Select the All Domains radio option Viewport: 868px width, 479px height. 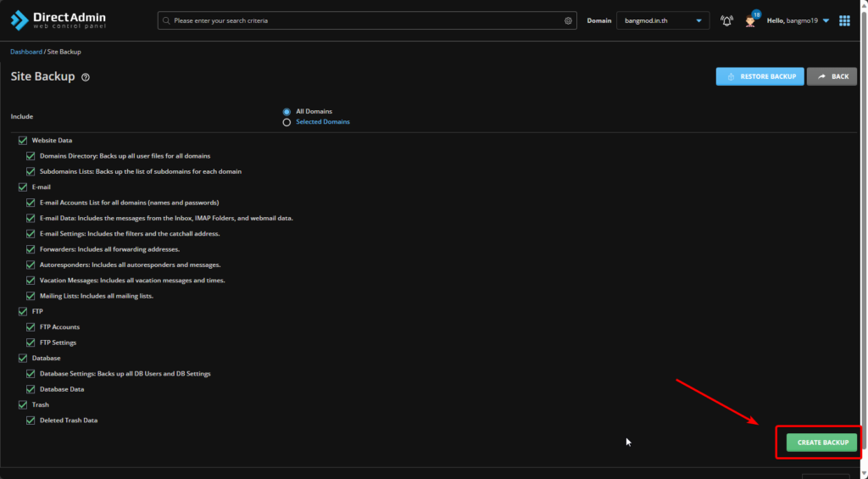pos(287,111)
